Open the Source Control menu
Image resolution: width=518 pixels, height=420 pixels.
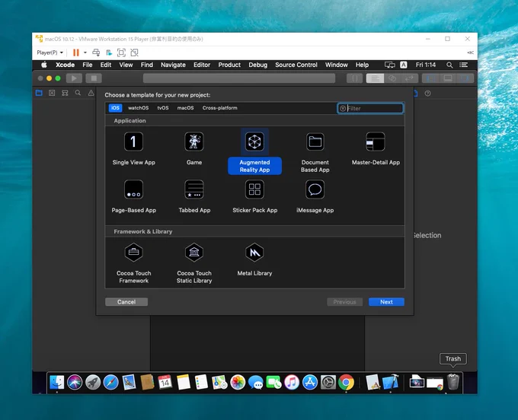(x=296, y=65)
